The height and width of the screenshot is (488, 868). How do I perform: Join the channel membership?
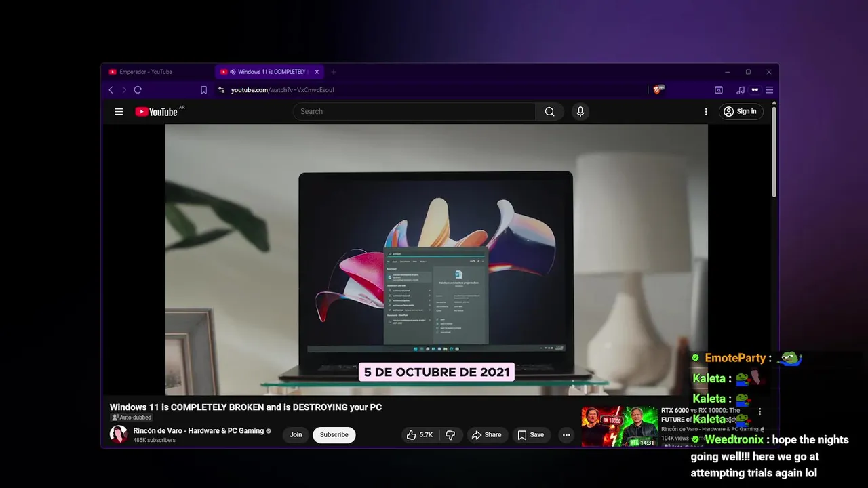click(296, 435)
